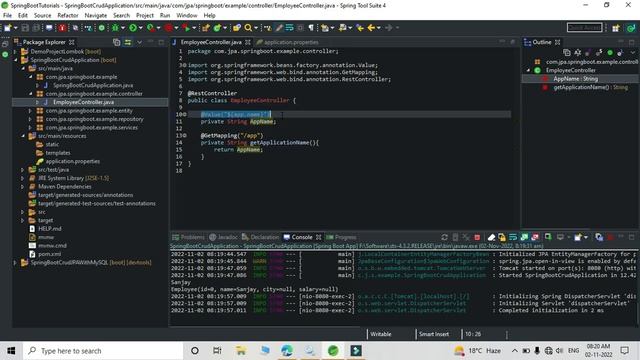Click the Save toolbar icon
The height and width of the screenshot is (360, 640).
(25, 28)
